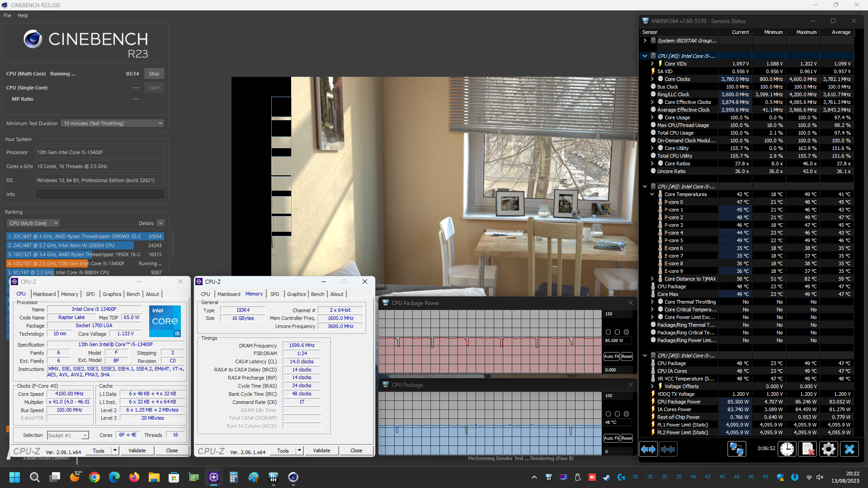Click Validate in CPU-Z CPU window

tap(137, 450)
